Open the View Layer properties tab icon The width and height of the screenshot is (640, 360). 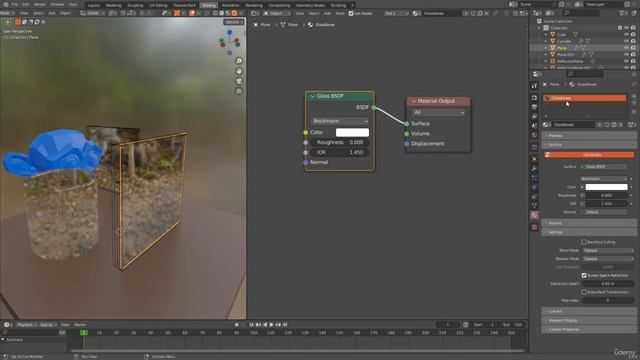point(534,116)
